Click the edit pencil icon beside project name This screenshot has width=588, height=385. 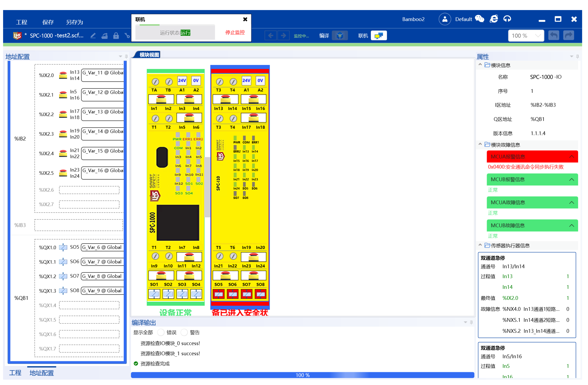click(93, 36)
